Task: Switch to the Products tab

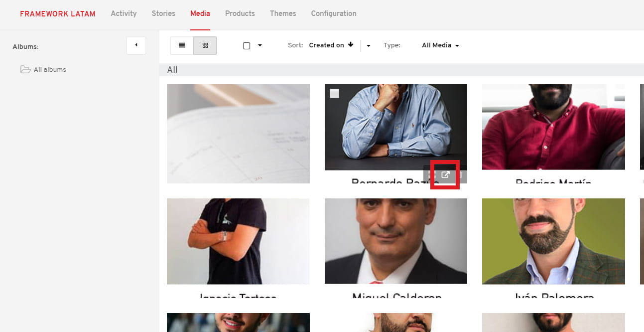Action: [240, 13]
